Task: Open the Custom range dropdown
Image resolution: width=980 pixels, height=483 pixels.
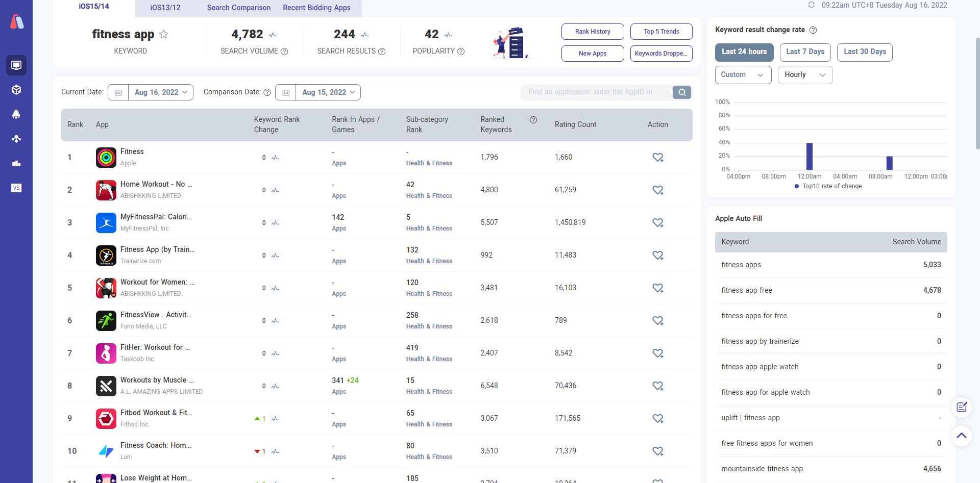Action: pyautogui.click(x=743, y=75)
